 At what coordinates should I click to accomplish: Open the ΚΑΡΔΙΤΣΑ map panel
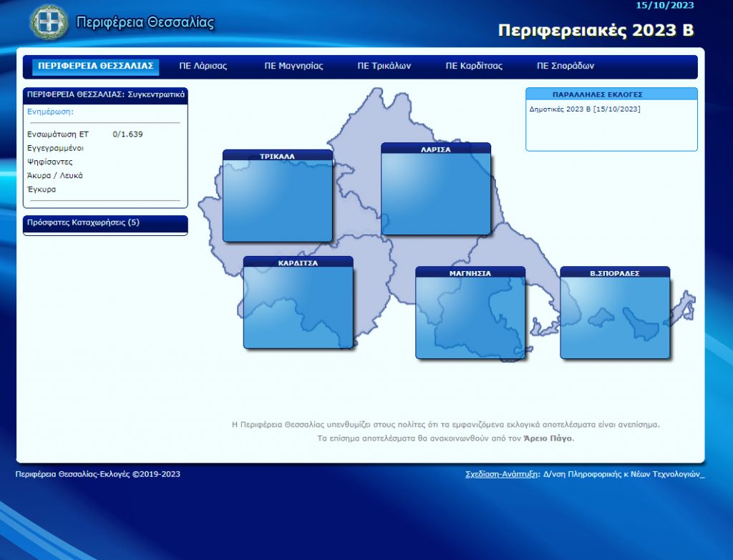[x=298, y=303]
